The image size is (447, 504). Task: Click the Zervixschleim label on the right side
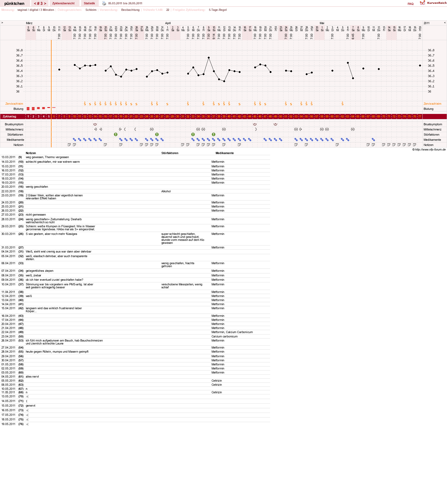[432, 104]
